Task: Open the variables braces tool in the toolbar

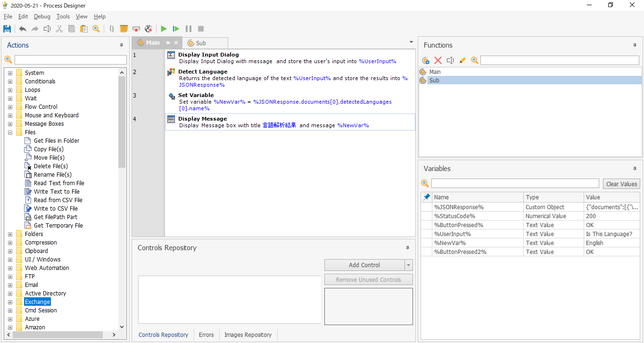Action: coord(112,29)
